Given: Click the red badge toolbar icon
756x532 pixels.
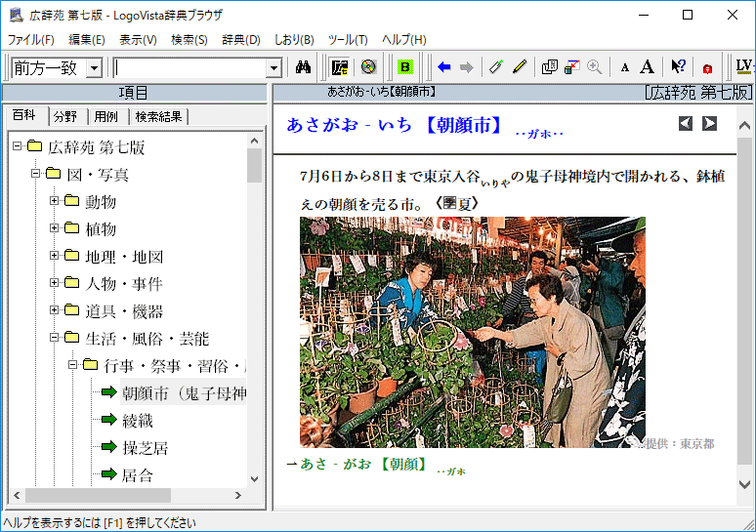Looking at the screenshot, I should (707, 69).
